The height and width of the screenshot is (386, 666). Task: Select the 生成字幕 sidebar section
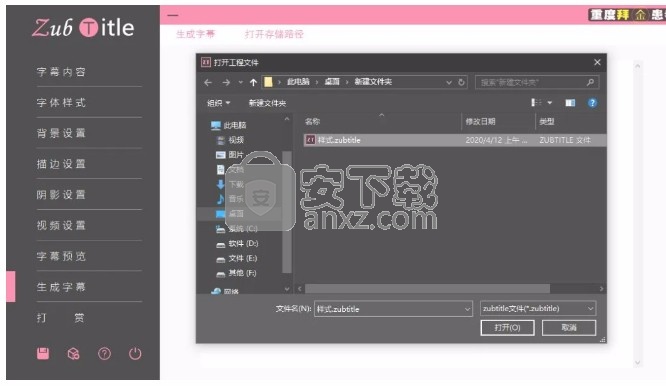point(61,287)
